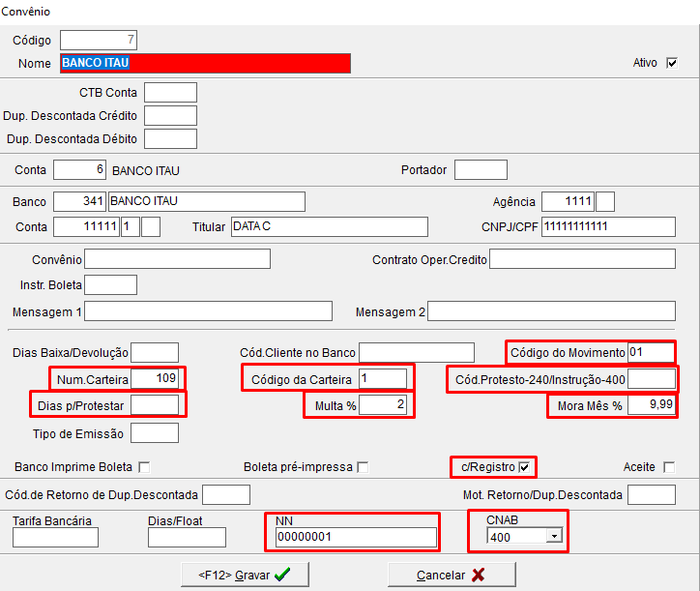Click the Agência input field
The width and height of the screenshot is (700, 591).
568,201
